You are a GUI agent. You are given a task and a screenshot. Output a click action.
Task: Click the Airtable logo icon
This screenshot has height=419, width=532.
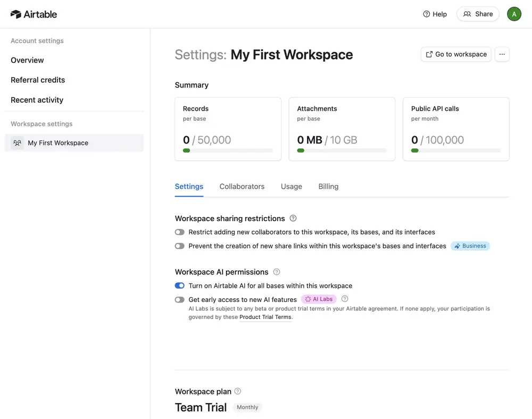[x=16, y=14]
